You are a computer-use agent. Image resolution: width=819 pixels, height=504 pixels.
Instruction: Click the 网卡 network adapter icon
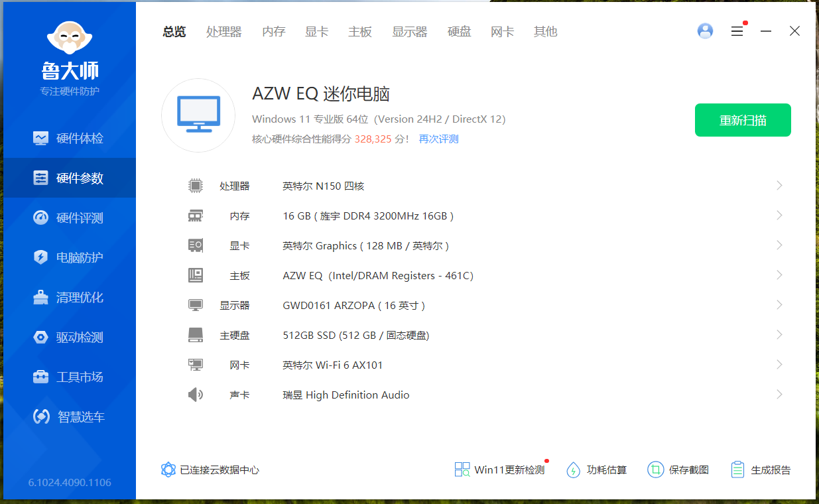pyautogui.click(x=195, y=365)
